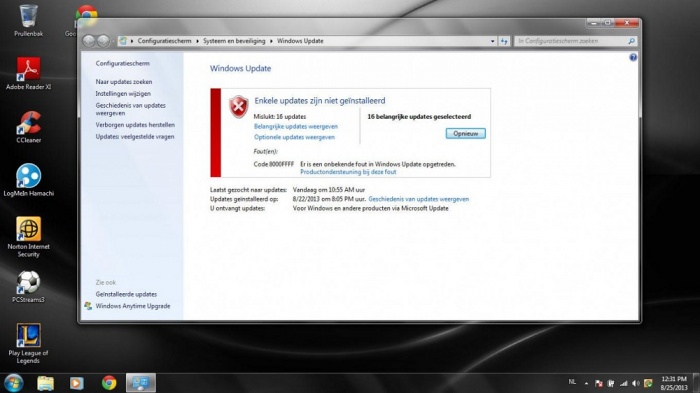
Task: Click the red shield error icon
Action: [x=239, y=107]
